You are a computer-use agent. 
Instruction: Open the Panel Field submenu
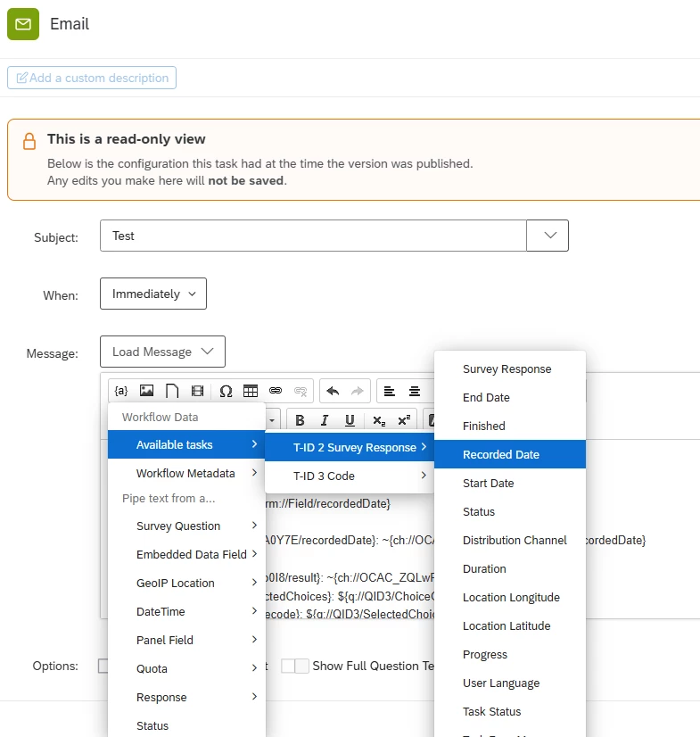pyautogui.click(x=186, y=640)
